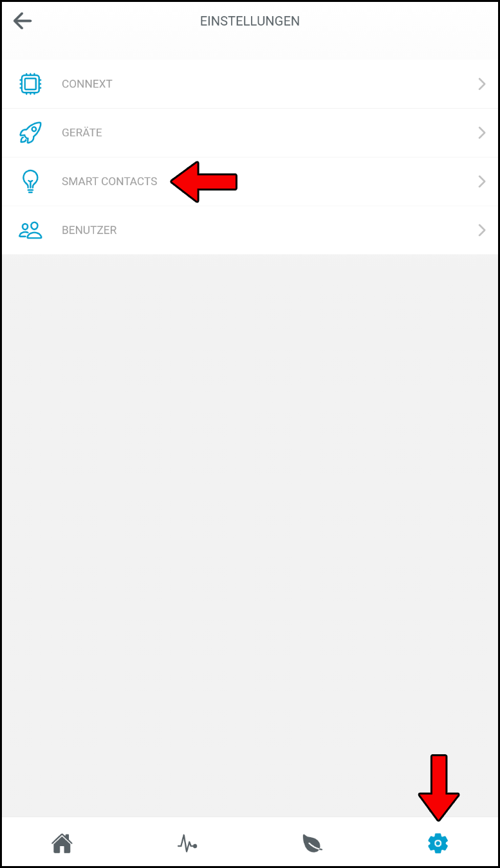This screenshot has height=868, width=500.
Task: Select the SMART CONTACTS label
Action: click(x=109, y=181)
